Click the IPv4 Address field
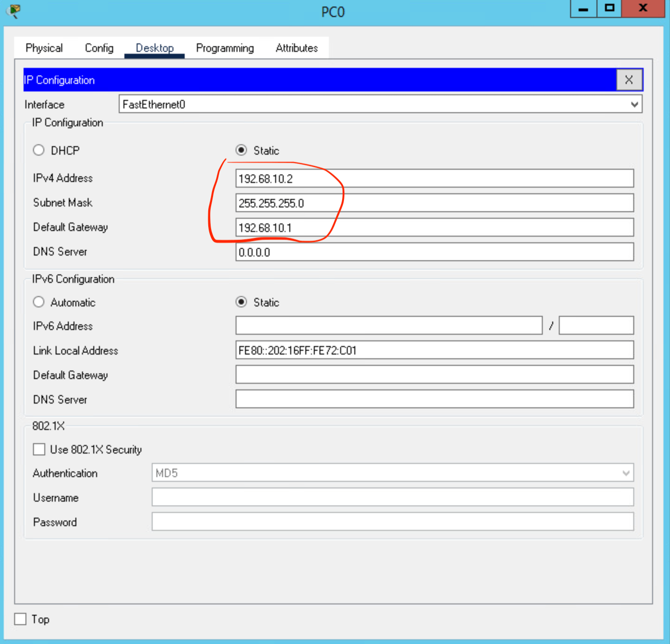 434,179
